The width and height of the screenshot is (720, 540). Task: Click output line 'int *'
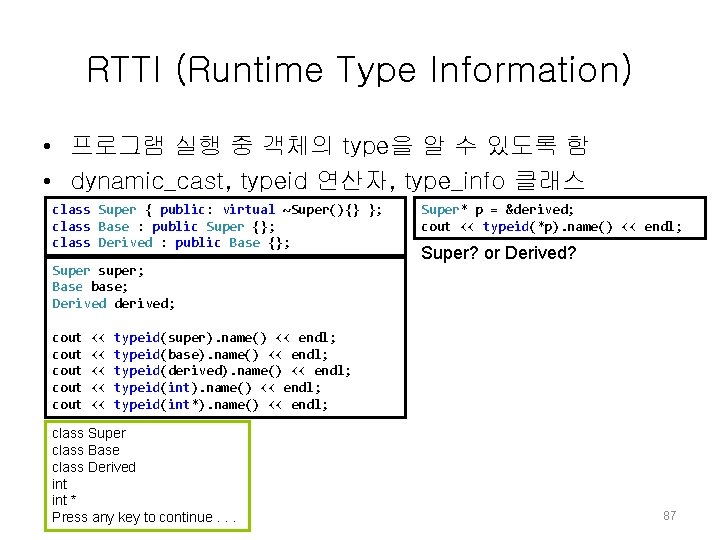[64, 501]
